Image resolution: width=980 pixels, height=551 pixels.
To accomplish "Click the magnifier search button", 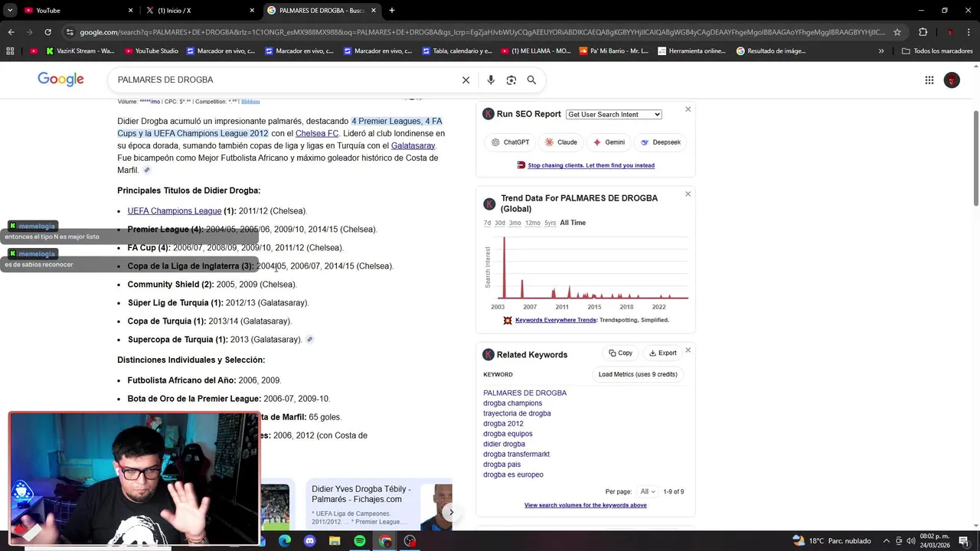I will coord(531,80).
